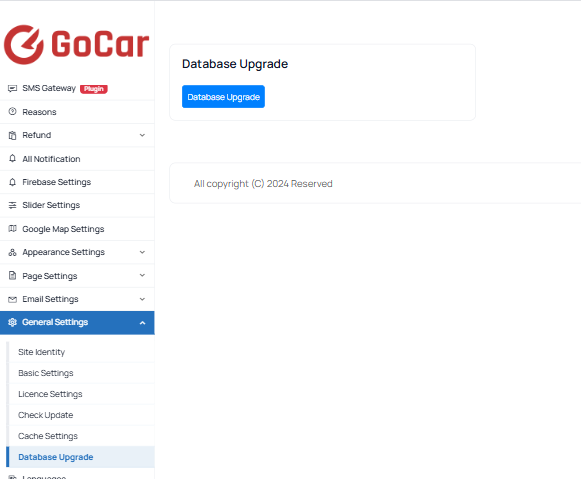Click the General Settings gear icon
The image size is (581, 479).
coord(12,322)
